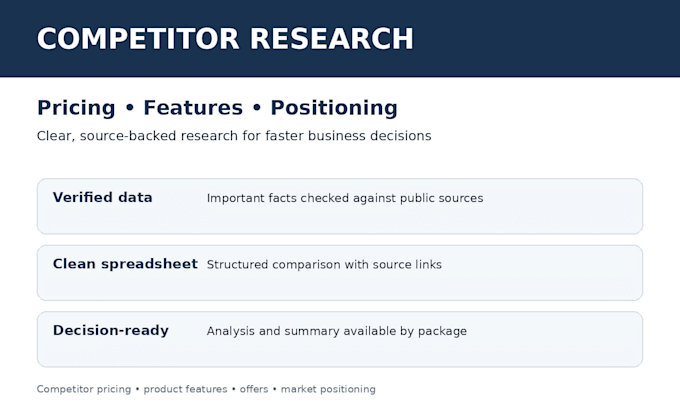Click the COMPETITOR RESEARCH banner title
680x409 pixels.
(x=225, y=39)
